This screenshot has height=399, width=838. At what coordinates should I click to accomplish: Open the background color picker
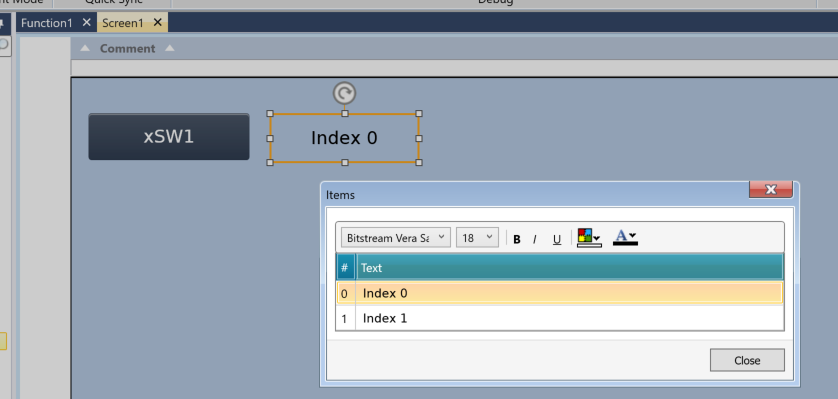589,238
